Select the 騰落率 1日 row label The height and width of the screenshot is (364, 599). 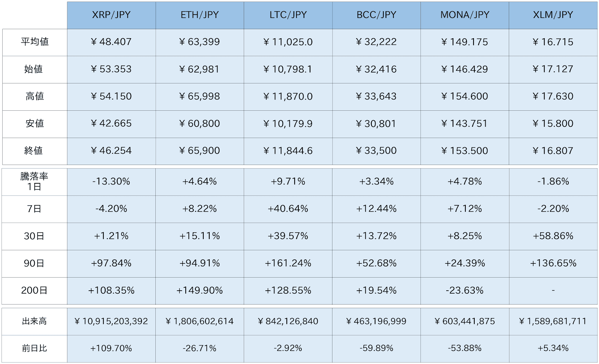point(34,181)
